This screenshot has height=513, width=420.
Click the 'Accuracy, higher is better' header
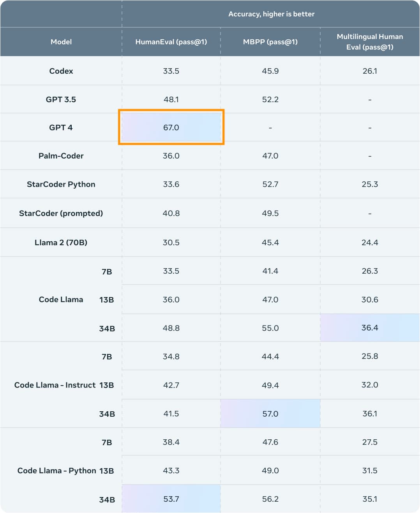271,14
